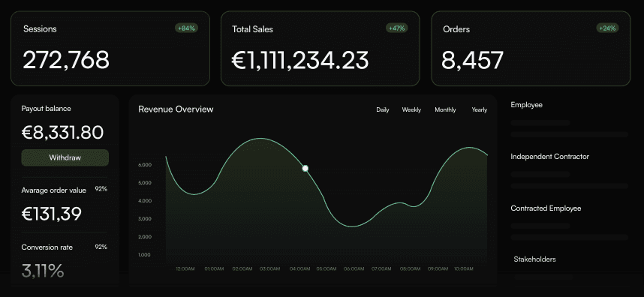
Task: Click 92% next to Conversion rate
Action: 101,247
